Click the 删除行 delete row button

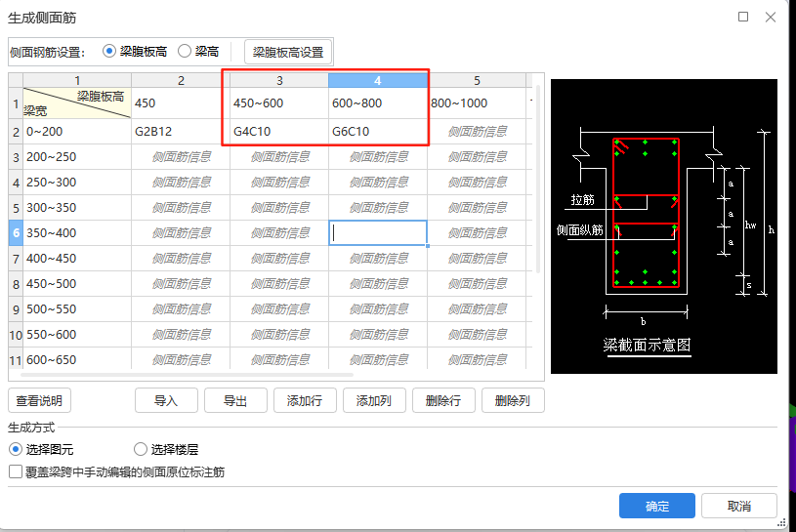pos(443,400)
